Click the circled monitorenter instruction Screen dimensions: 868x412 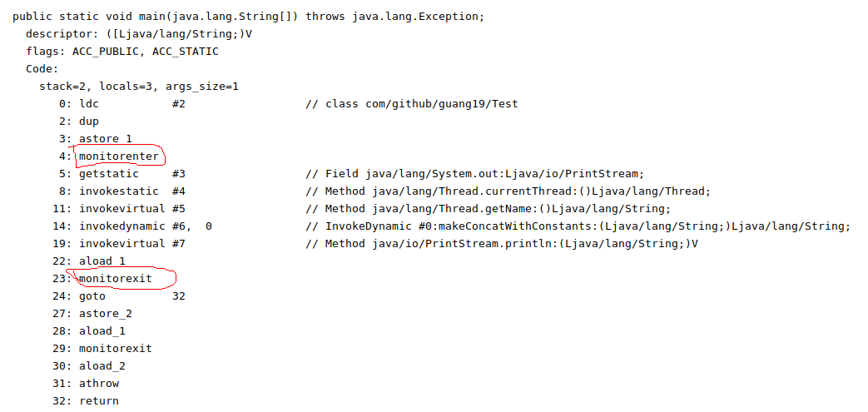[119, 156]
